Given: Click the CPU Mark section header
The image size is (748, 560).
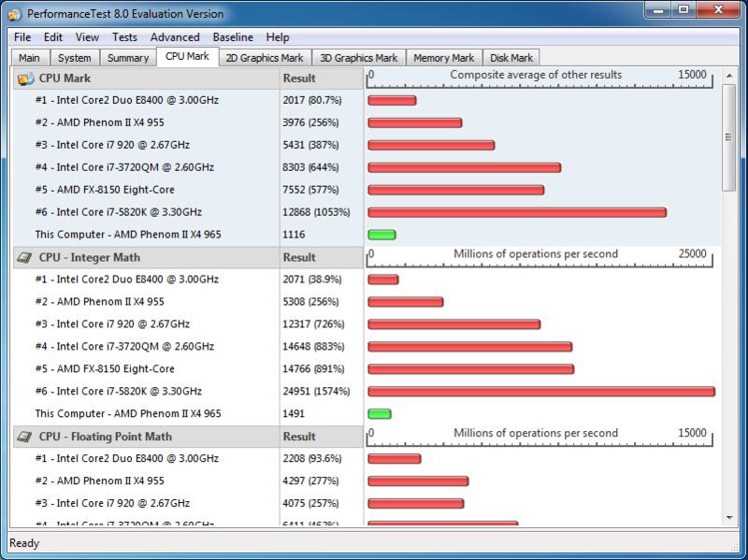Looking at the screenshot, I should [x=146, y=79].
